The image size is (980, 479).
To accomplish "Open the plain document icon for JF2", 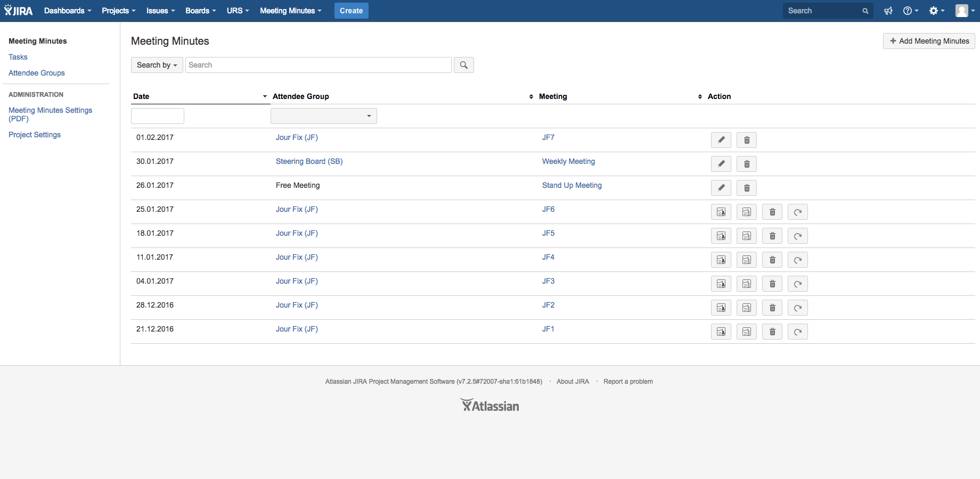I will [x=747, y=308].
